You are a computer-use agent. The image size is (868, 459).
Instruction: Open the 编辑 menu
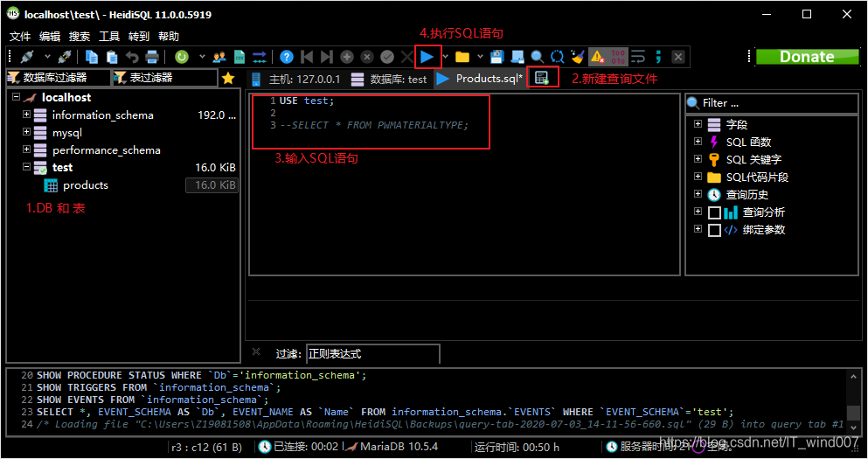(50, 36)
